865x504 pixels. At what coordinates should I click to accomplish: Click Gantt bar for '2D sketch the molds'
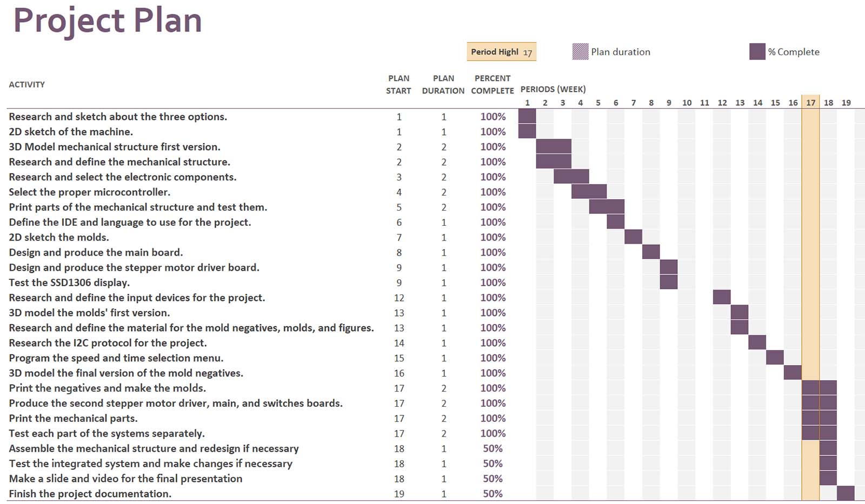click(634, 237)
